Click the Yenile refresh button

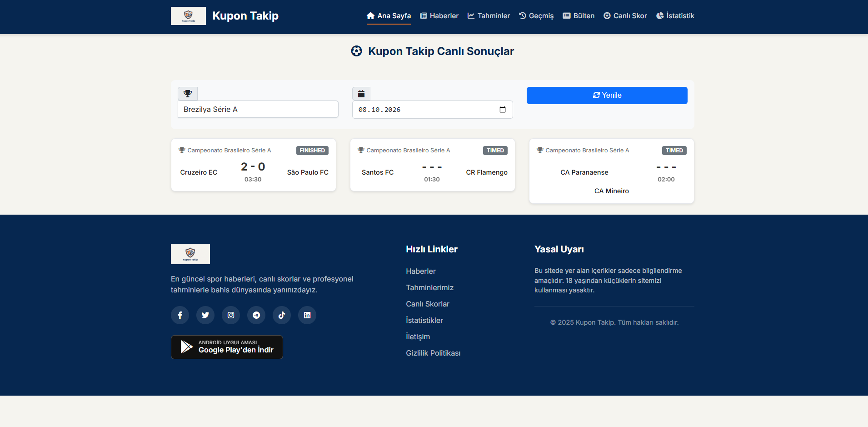(x=607, y=95)
